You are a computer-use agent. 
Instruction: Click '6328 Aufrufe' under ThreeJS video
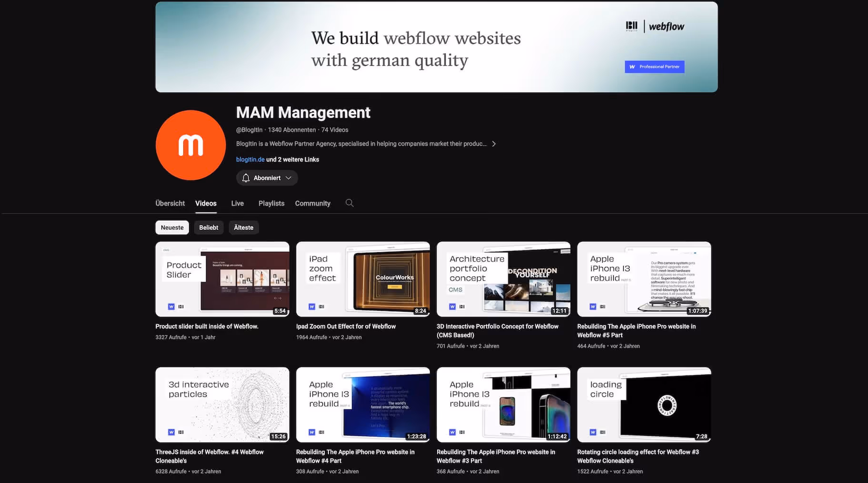pyautogui.click(x=171, y=472)
